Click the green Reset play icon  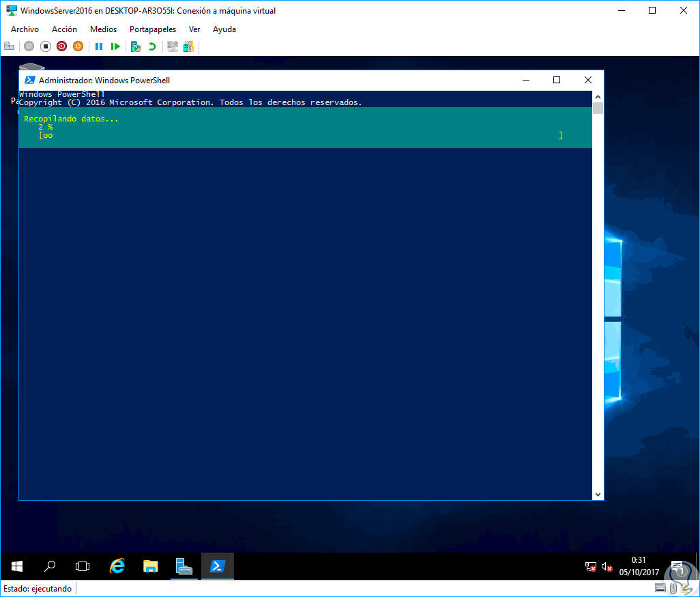pyautogui.click(x=115, y=46)
